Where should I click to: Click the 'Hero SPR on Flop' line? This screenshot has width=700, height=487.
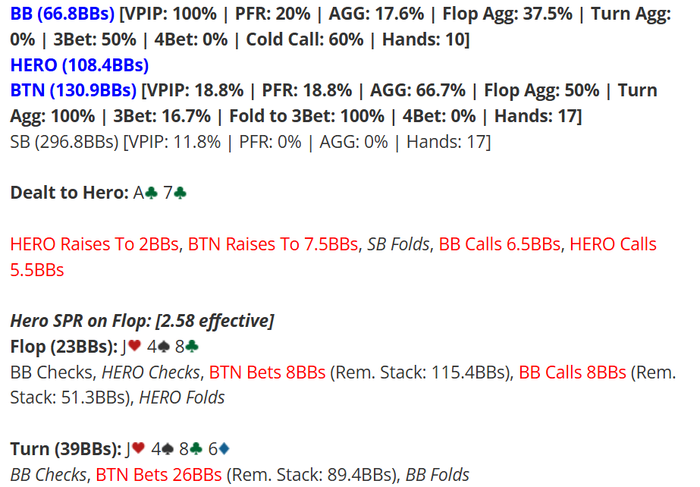point(142,321)
